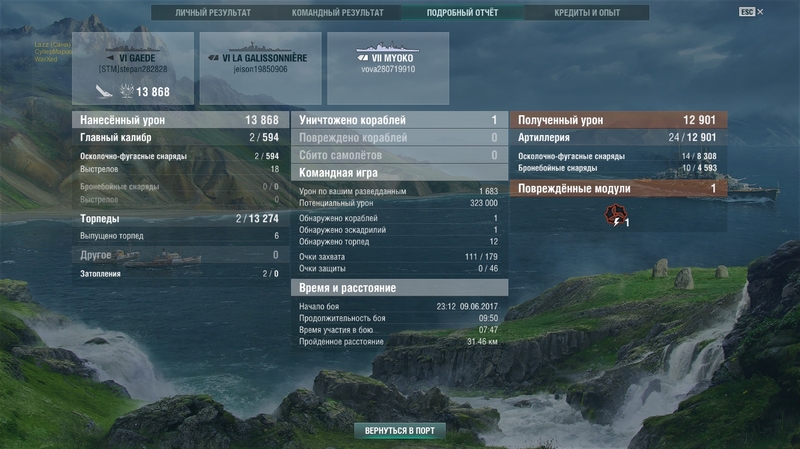Click the La Galissonnière ship silhouette
800x449 pixels.
pyautogui.click(x=260, y=47)
